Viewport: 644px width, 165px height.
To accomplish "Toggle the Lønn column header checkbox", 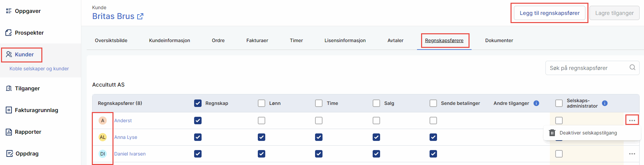I will (262, 103).
